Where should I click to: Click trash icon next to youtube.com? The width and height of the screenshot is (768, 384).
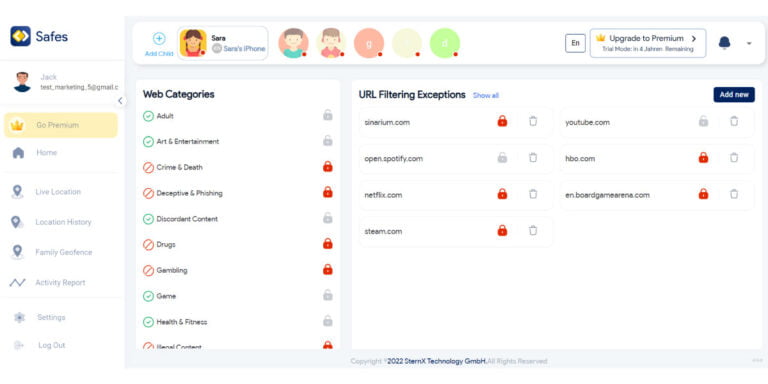(x=734, y=121)
